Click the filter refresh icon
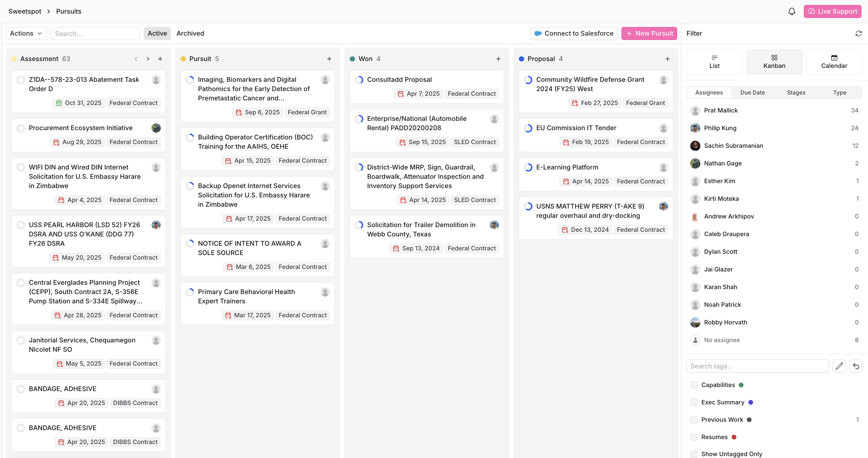This screenshot has height=458, width=868. (x=858, y=33)
